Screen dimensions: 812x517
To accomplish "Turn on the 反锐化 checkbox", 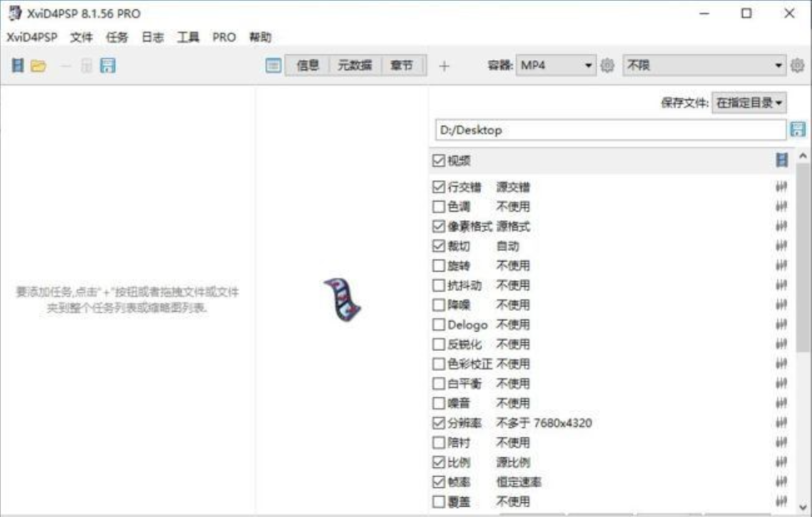I will pos(439,344).
